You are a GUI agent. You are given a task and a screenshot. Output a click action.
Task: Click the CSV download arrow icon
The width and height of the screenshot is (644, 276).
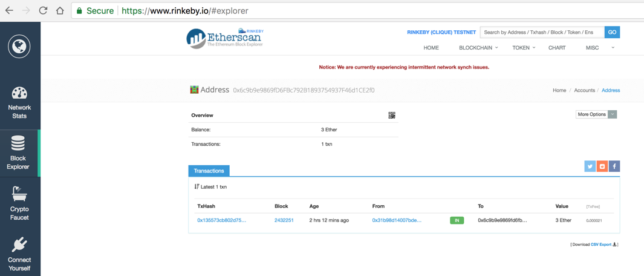614,245
